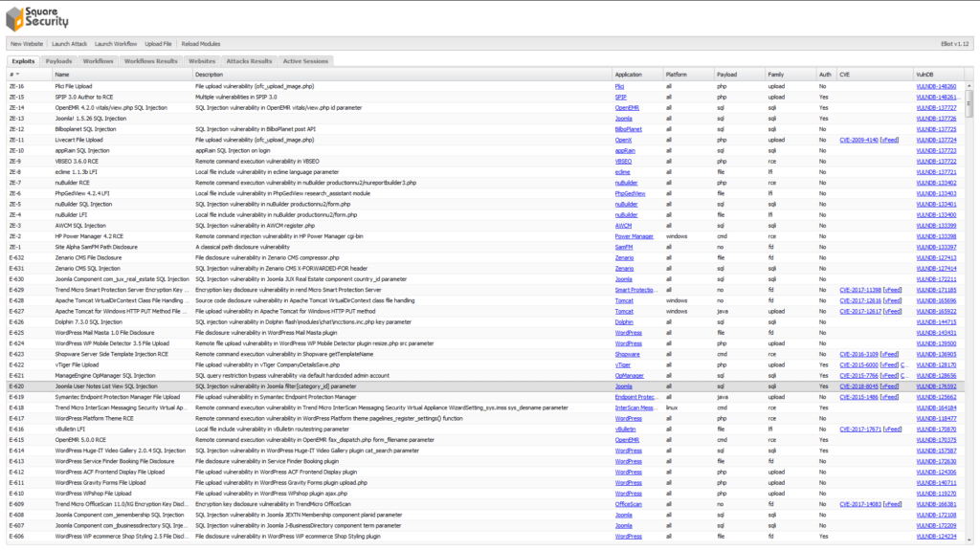The height and width of the screenshot is (551, 980).
Task: Launch an attack from the toolbar
Action: 69,44
